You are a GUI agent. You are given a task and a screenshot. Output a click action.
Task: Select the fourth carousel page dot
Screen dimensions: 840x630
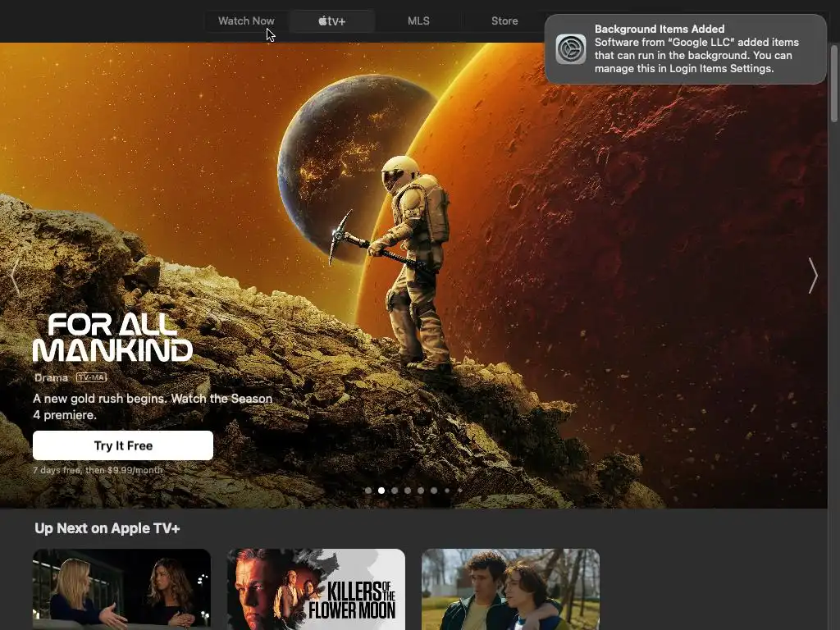(x=408, y=491)
